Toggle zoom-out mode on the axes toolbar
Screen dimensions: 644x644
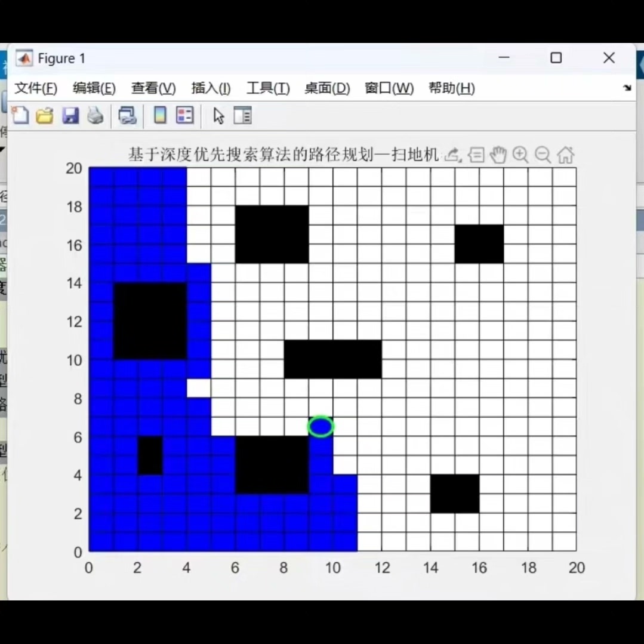click(543, 155)
